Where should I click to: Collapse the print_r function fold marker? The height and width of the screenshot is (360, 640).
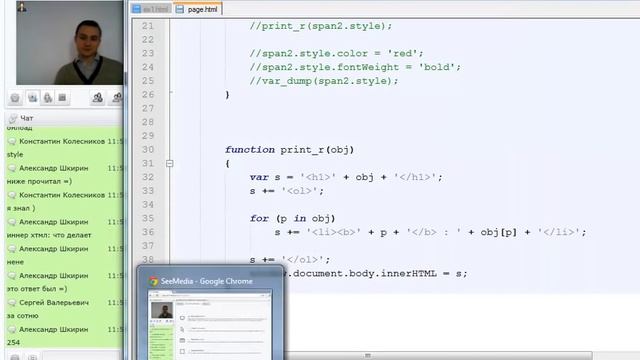[x=170, y=164]
